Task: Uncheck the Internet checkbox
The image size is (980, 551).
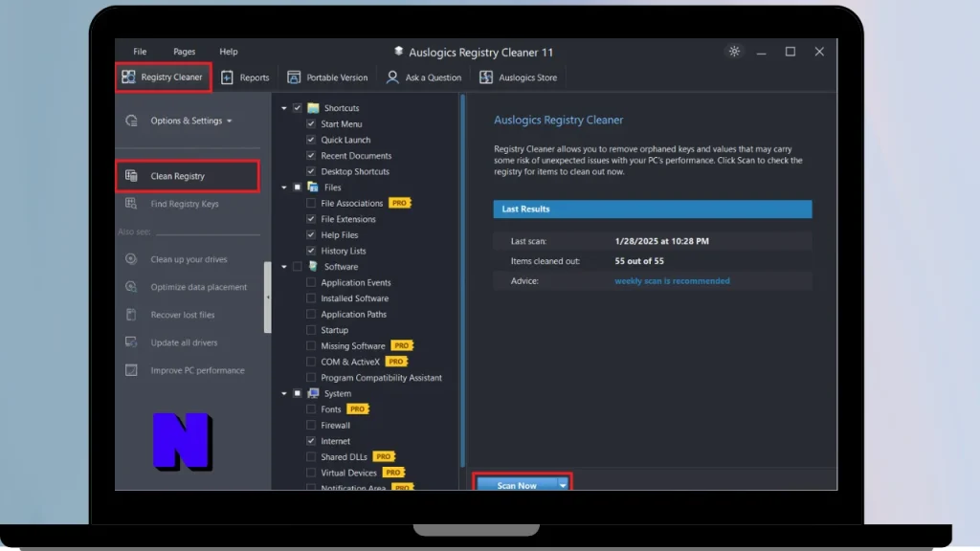Action: pyautogui.click(x=311, y=441)
